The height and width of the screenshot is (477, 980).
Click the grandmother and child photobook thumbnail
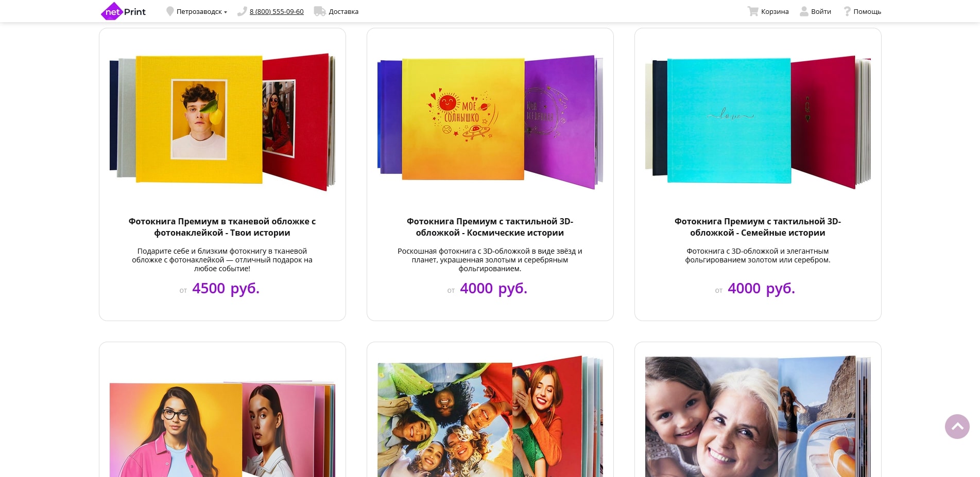[x=758, y=416]
